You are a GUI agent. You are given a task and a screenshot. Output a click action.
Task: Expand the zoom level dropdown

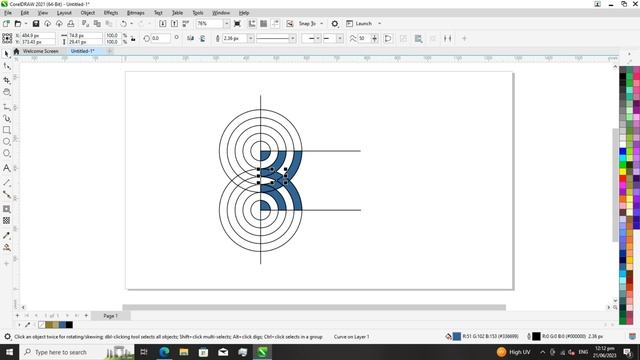[x=227, y=24]
